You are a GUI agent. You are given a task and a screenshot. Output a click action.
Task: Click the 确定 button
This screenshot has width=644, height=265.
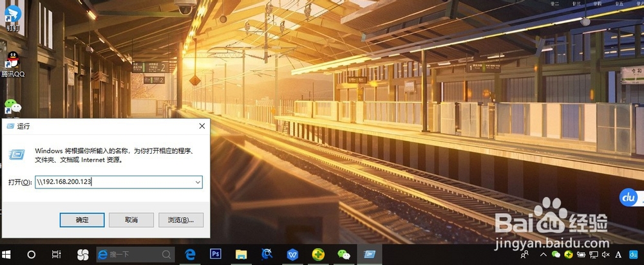click(x=82, y=220)
